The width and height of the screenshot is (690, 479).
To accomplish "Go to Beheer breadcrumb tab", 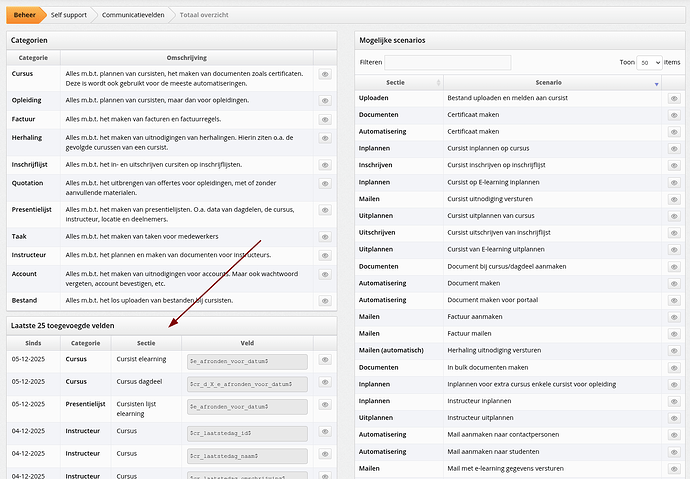I will tap(24, 15).
